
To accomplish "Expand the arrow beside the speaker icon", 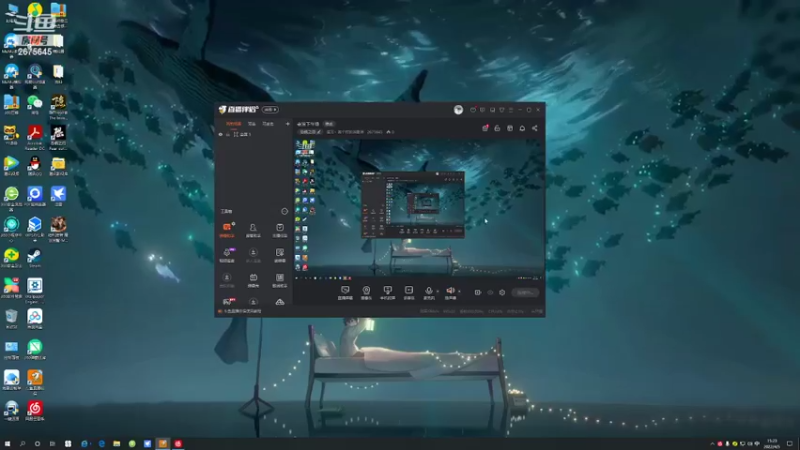I will point(459,291).
